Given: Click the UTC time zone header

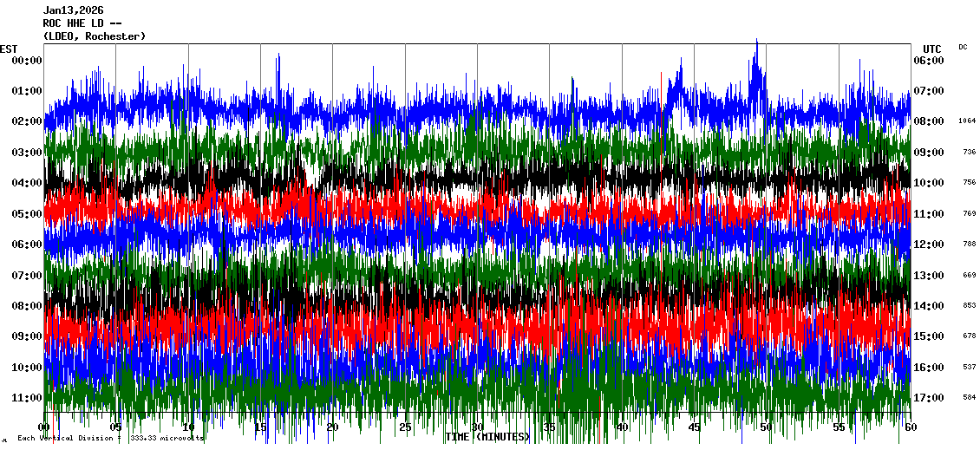Looking at the screenshot, I should pyautogui.click(x=931, y=49).
